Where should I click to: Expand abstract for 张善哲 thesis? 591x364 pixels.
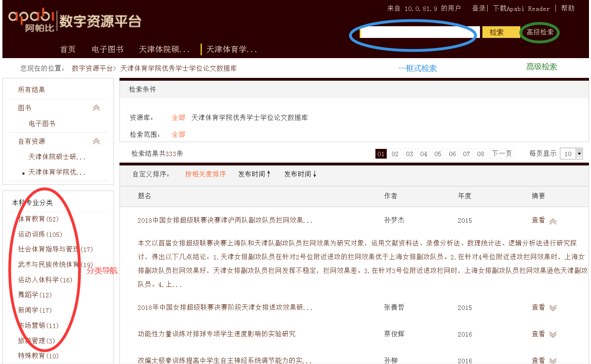click(553, 308)
